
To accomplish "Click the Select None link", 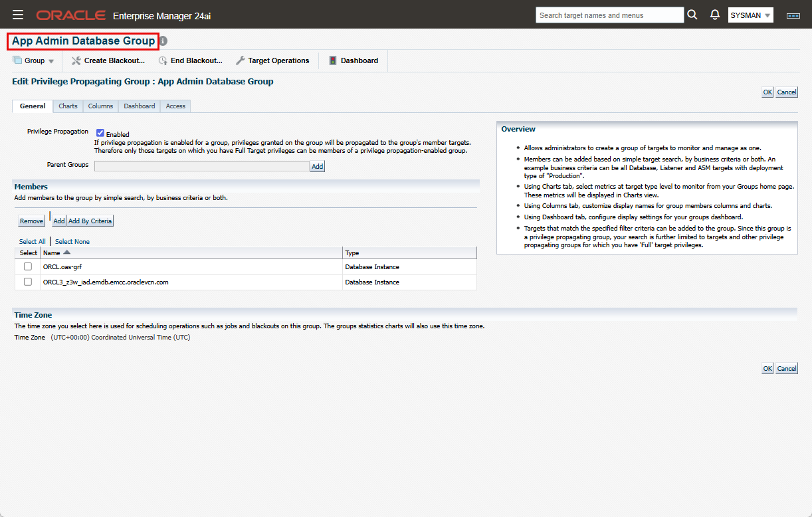I will [71, 241].
